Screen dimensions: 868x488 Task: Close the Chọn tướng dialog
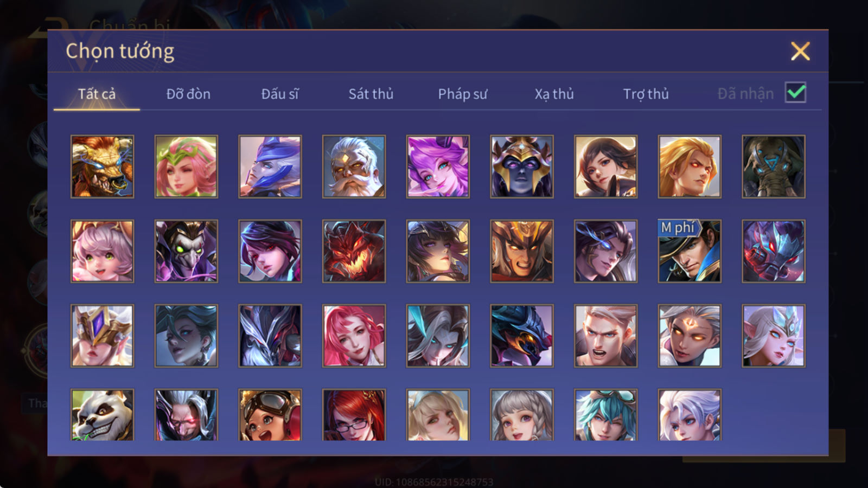(800, 52)
